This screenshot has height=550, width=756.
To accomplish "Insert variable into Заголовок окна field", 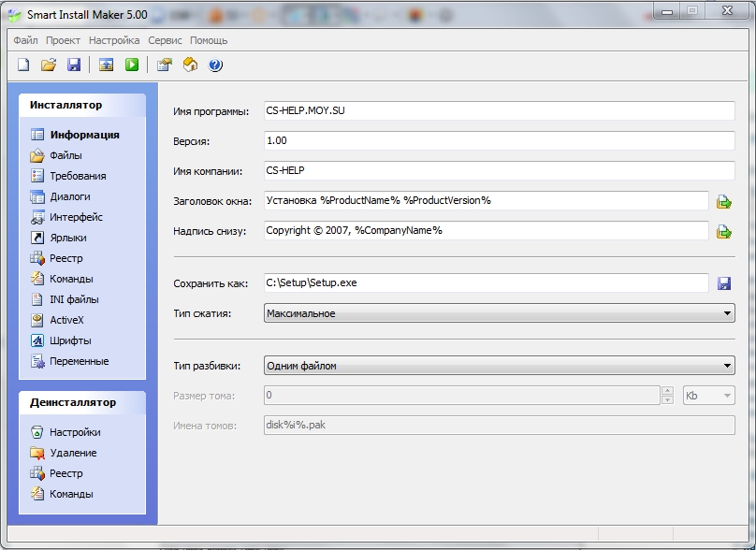I will 723,201.
